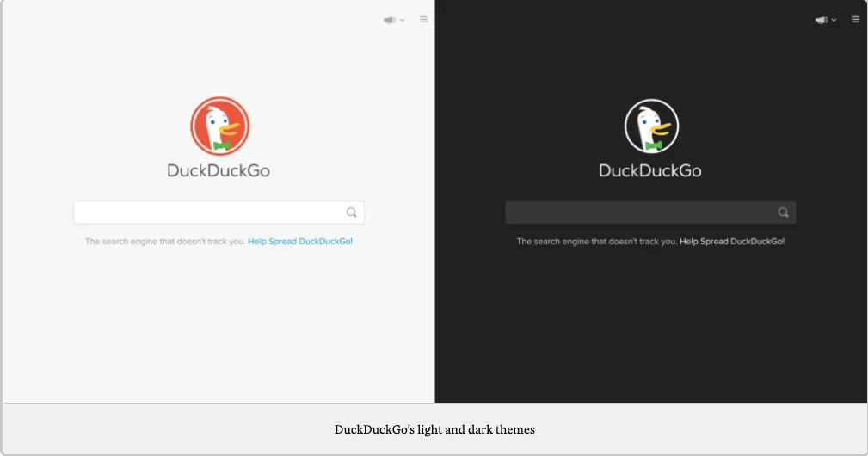Screen dimensions: 868x456
Task: Expand the megaphone chevron in light theme
Action: 402,20
